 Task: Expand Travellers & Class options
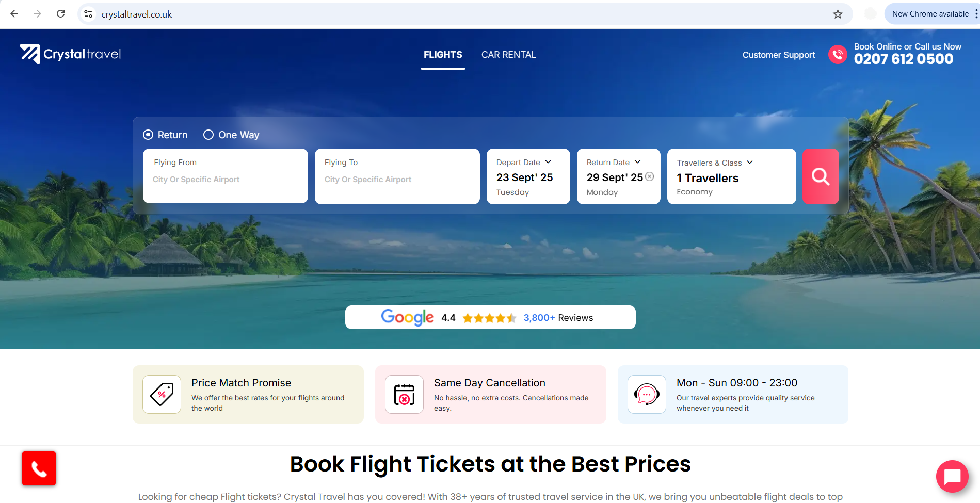pos(731,176)
